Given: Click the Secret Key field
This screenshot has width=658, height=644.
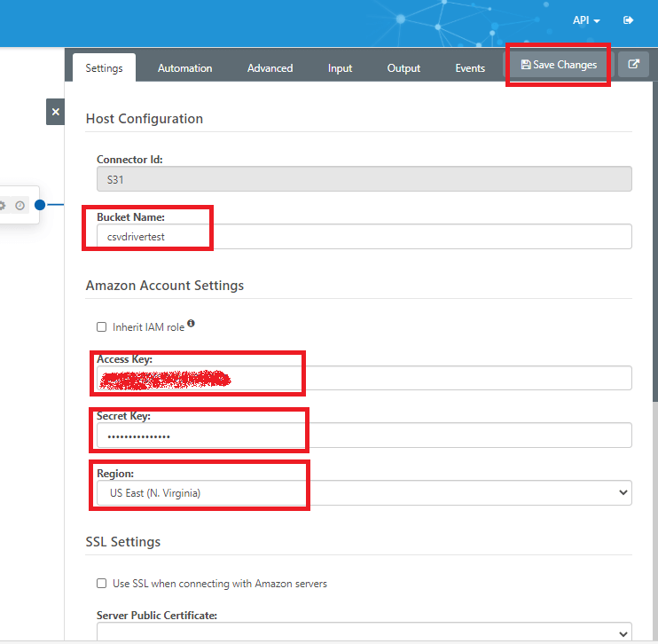Looking at the screenshot, I should coord(364,436).
